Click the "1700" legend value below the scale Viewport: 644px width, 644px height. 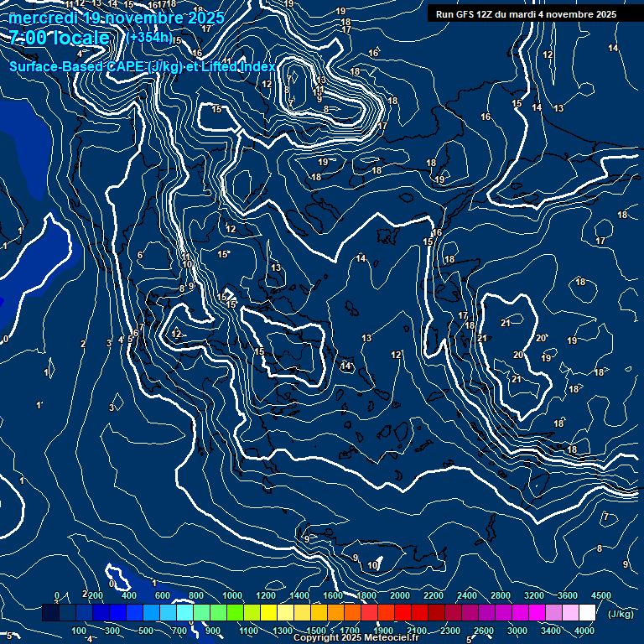[350, 631]
